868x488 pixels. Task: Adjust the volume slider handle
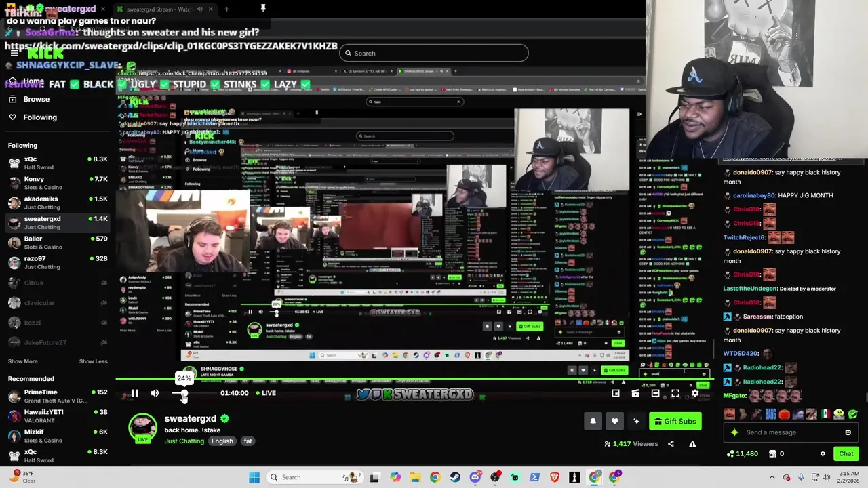184,393
